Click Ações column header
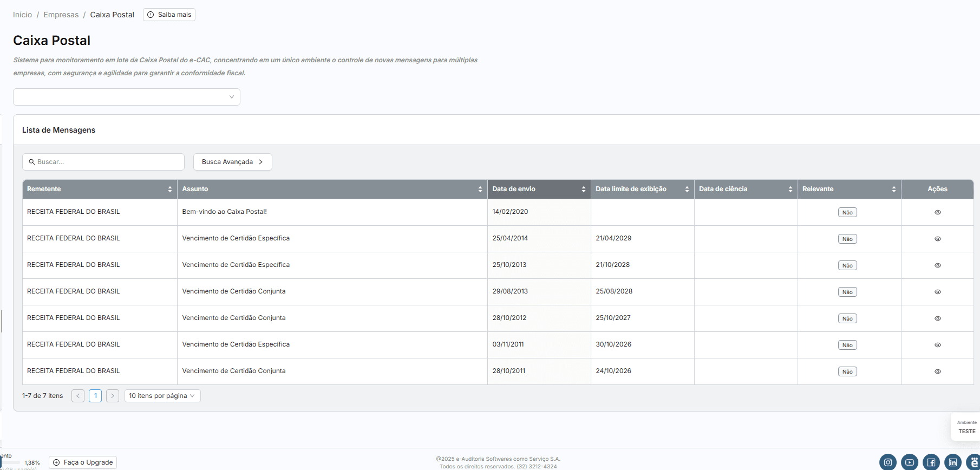Viewport: 980px width, 470px height. [x=937, y=189]
